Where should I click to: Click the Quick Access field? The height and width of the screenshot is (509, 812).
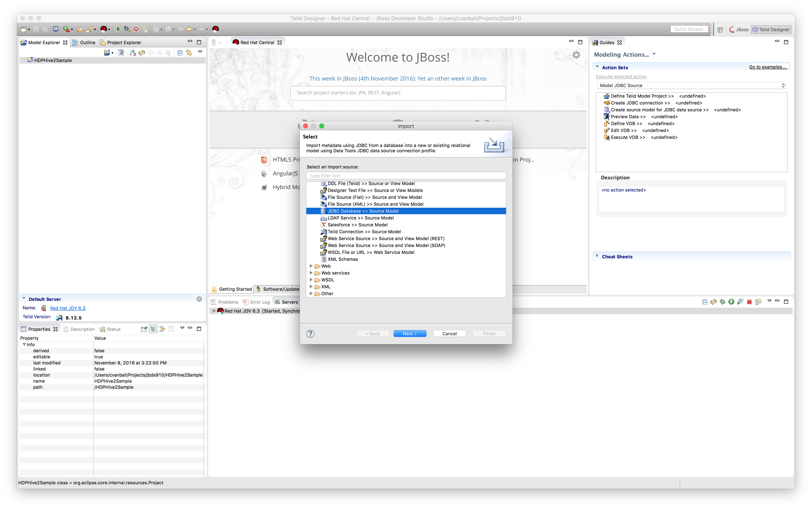pyautogui.click(x=689, y=29)
